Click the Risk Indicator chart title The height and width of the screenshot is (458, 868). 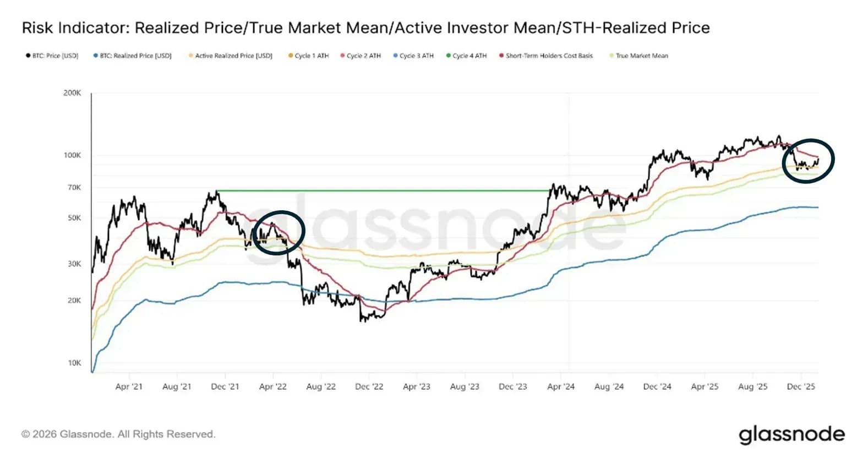pos(365,28)
